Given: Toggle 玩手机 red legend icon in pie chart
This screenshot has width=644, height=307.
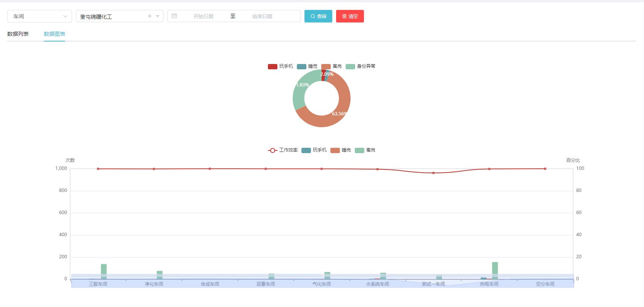Looking at the screenshot, I should click(x=272, y=67).
